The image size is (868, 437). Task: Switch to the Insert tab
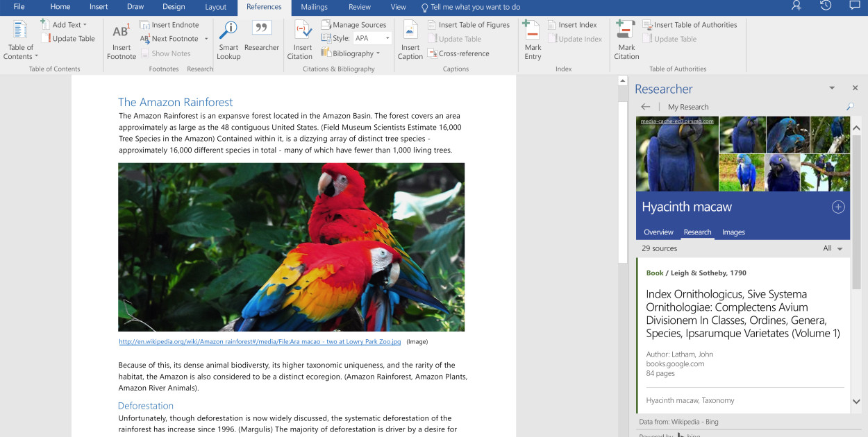[99, 7]
